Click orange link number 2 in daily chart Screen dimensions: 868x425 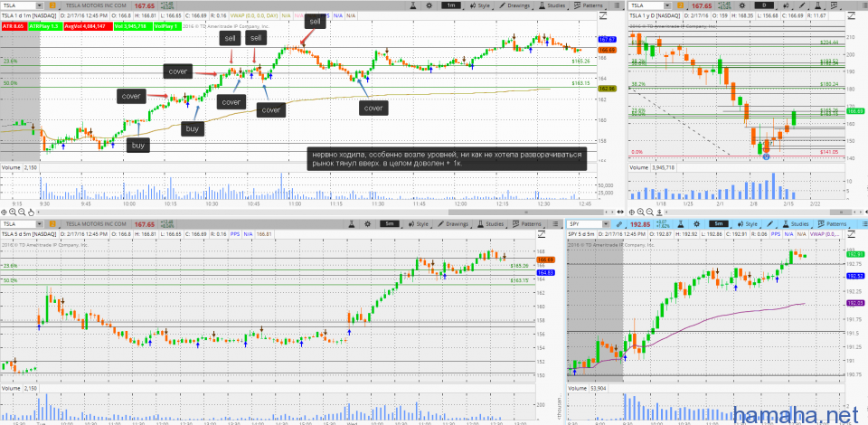tap(680, 5)
